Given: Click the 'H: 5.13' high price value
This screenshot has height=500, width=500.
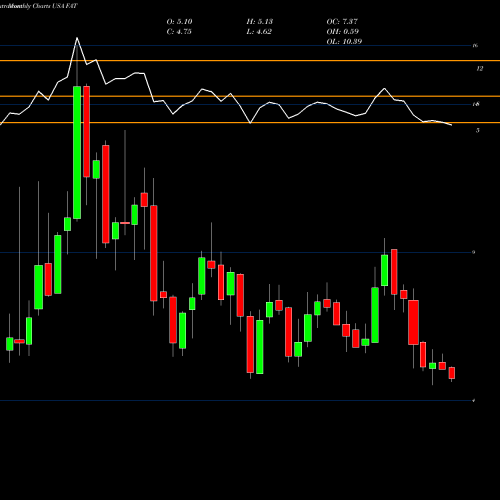Looking at the screenshot, I should coord(260,22).
